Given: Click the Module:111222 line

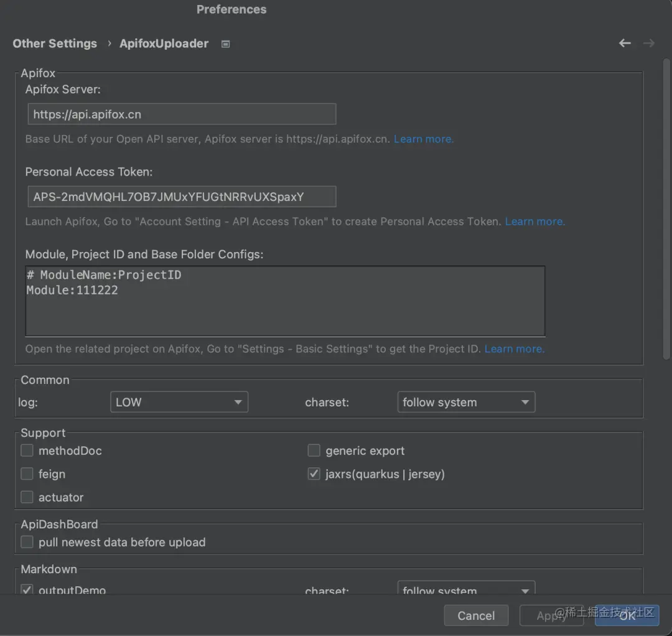Looking at the screenshot, I should pyautogui.click(x=72, y=290).
